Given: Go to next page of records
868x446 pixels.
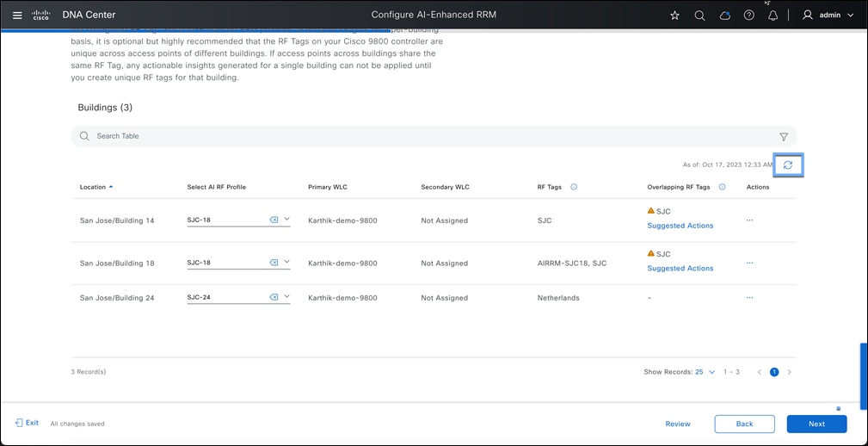Looking at the screenshot, I should click(790, 372).
